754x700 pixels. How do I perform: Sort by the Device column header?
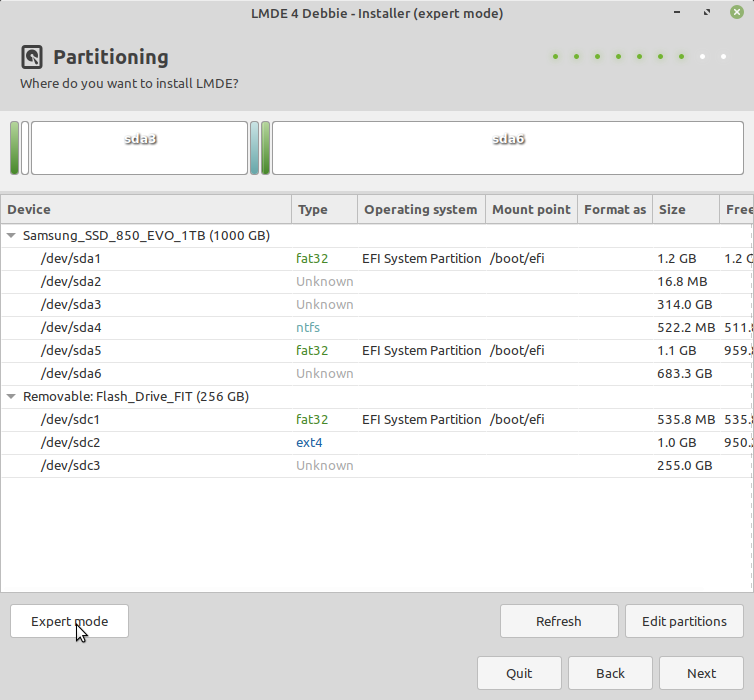[146, 210]
